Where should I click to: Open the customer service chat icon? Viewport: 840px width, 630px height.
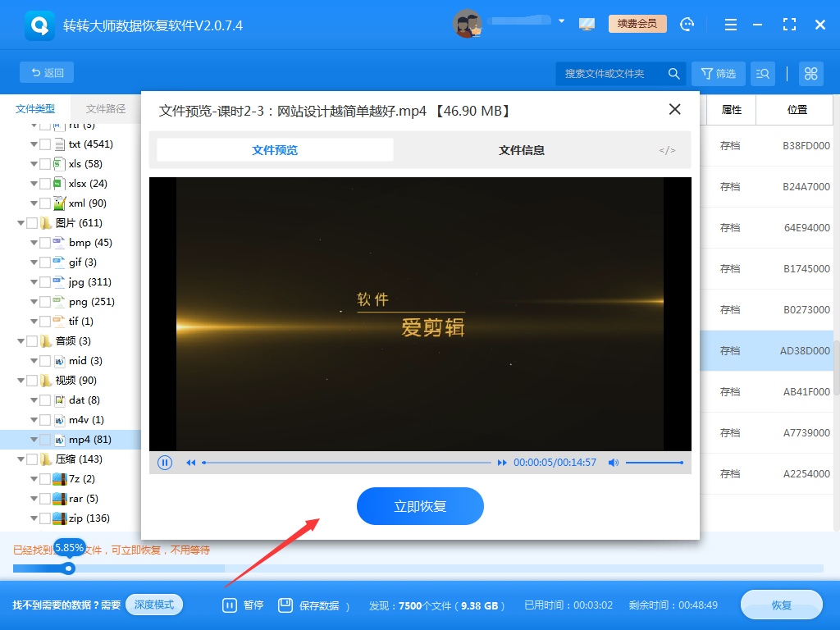coord(687,25)
